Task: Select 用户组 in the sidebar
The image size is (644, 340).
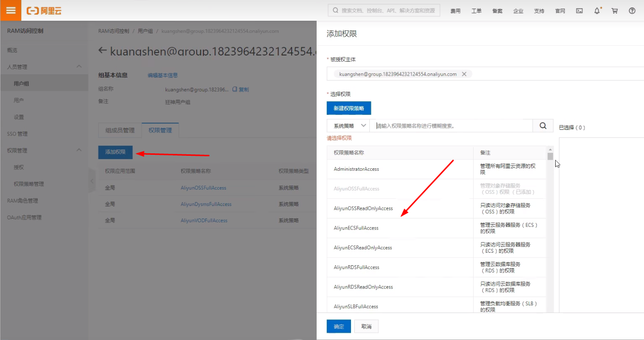Action: [x=44, y=83]
